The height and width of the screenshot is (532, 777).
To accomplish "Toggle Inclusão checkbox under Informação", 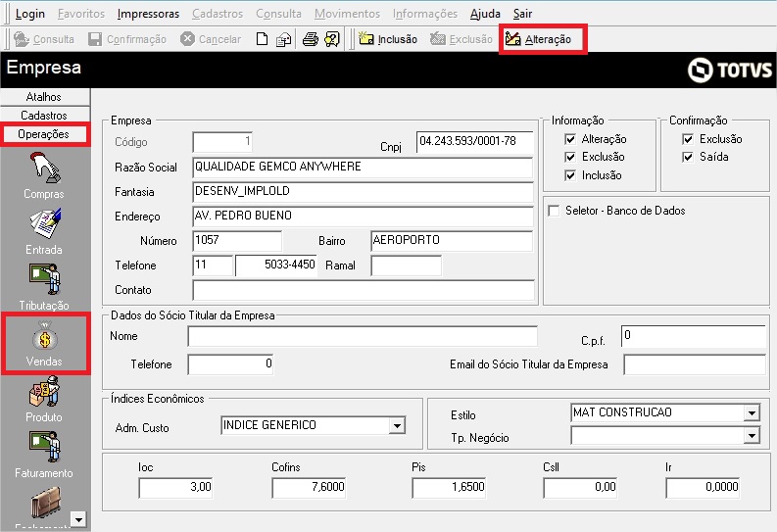I will (x=570, y=175).
